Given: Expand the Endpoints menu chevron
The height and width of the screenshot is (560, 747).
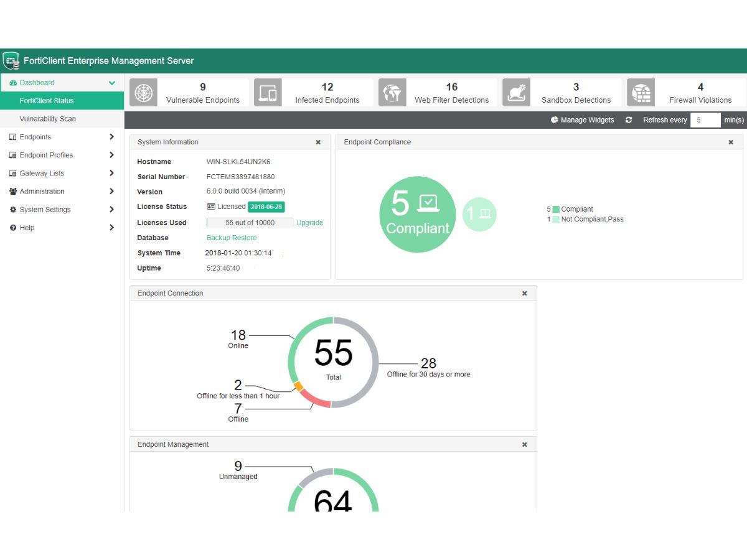Looking at the screenshot, I should click(112, 137).
